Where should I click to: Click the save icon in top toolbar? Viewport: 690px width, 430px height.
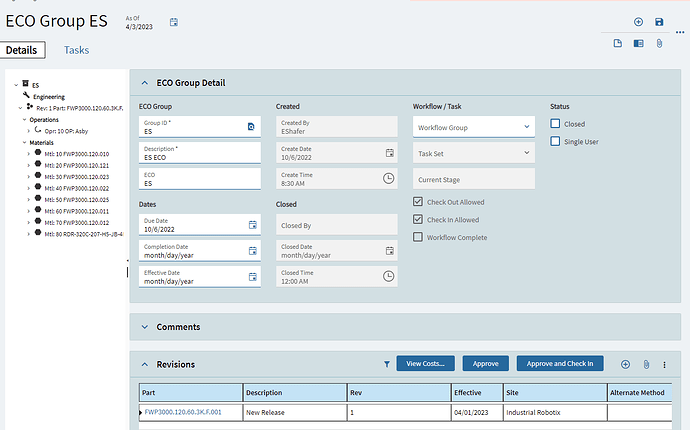pyautogui.click(x=659, y=22)
